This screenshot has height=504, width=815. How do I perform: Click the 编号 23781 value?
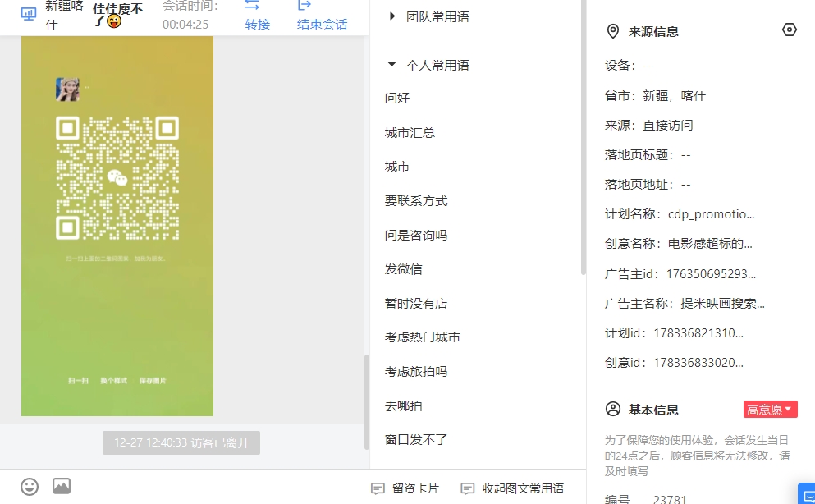coord(670,499)
